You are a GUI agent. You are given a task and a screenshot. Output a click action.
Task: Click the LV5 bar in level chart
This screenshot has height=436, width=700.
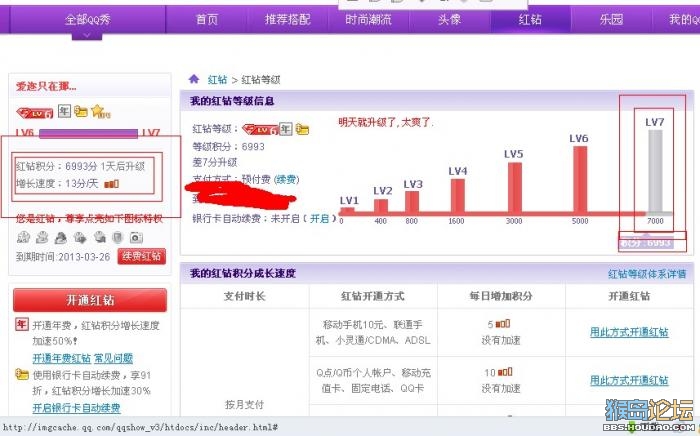(515, 188)
